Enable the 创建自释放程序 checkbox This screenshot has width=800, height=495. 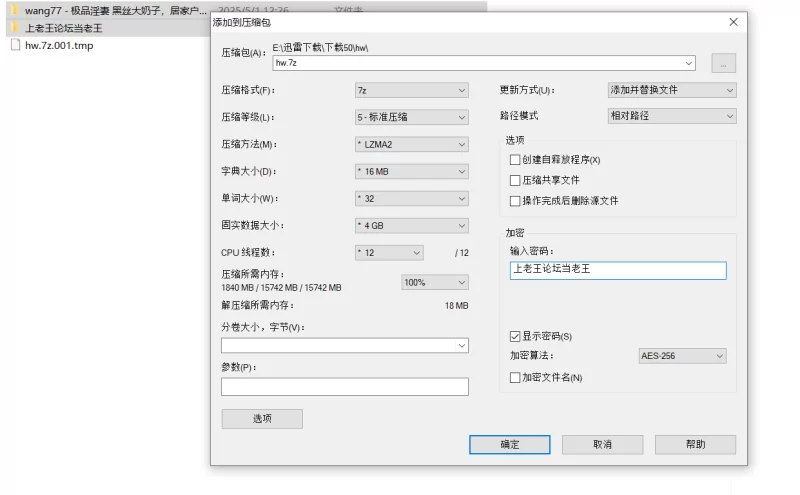(x=515, y=160)
